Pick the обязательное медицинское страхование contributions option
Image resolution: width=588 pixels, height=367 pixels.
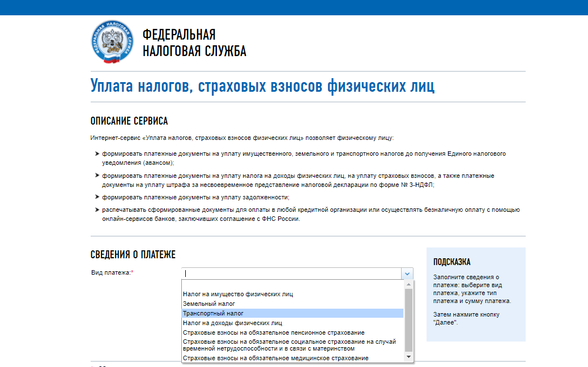tap(292, 358)
